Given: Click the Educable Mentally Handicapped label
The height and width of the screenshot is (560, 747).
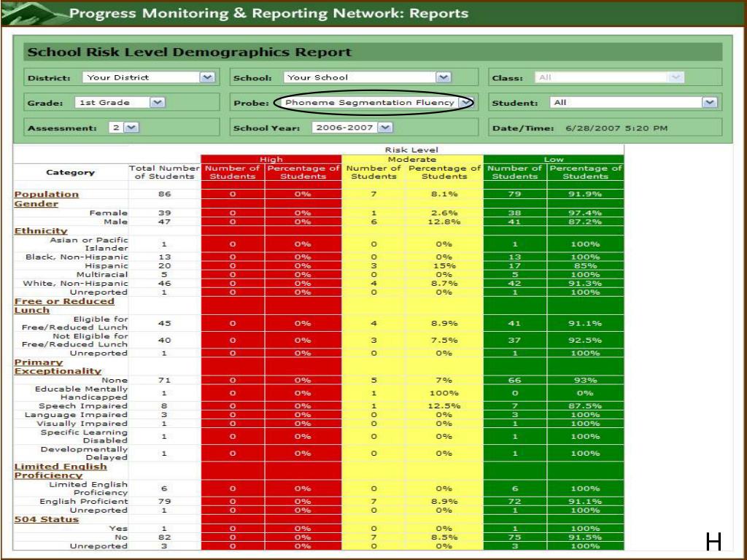Looking at the screenshot, I should tap(82, 393).
